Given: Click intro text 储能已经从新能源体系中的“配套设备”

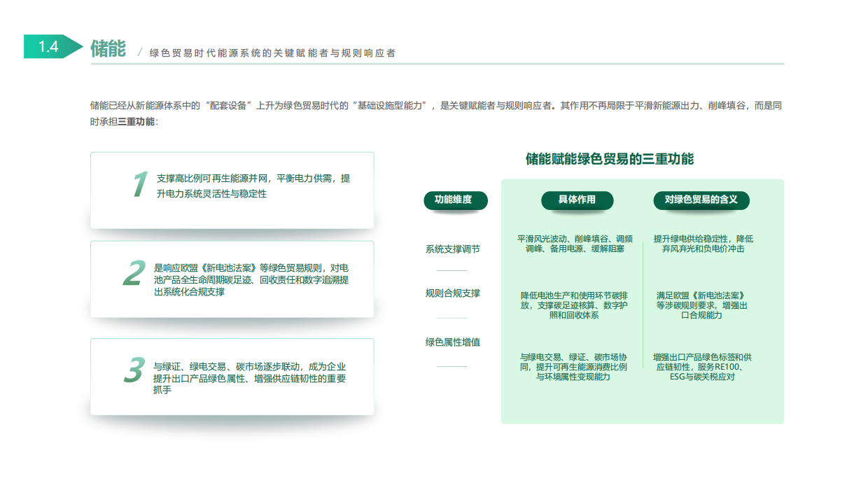Looking at the screenshot, I should [171, 106].
